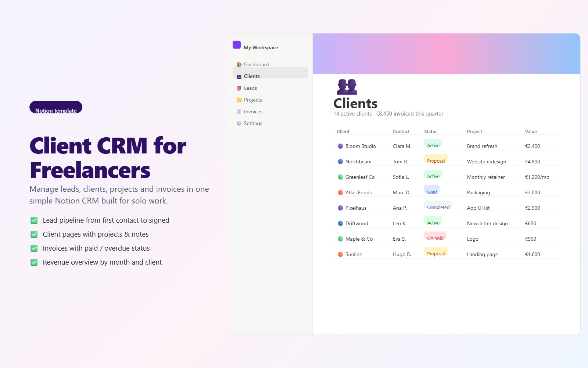Click contact name Hugo B.
Viewport: 588px width, 368px height.
[402, 254]
